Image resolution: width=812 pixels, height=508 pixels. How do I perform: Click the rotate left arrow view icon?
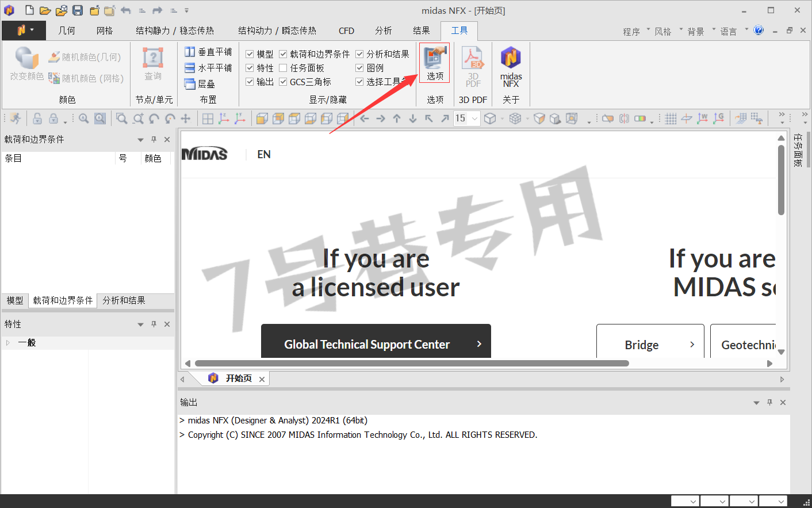coord(365,119)
